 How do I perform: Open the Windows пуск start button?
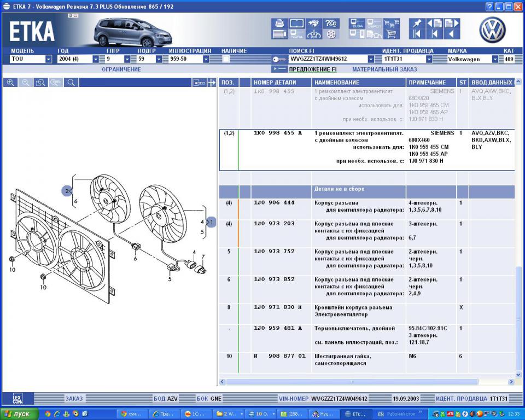tap(20, 414)
